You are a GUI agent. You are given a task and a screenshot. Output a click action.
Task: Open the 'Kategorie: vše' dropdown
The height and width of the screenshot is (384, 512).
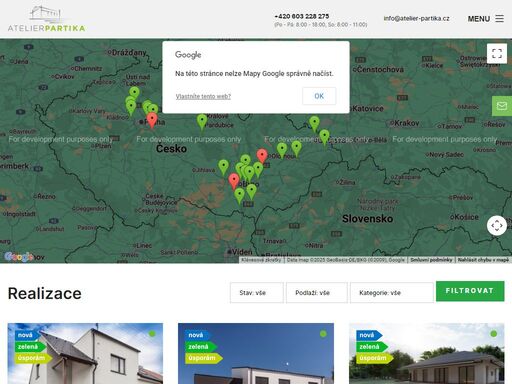coord(392,293)
